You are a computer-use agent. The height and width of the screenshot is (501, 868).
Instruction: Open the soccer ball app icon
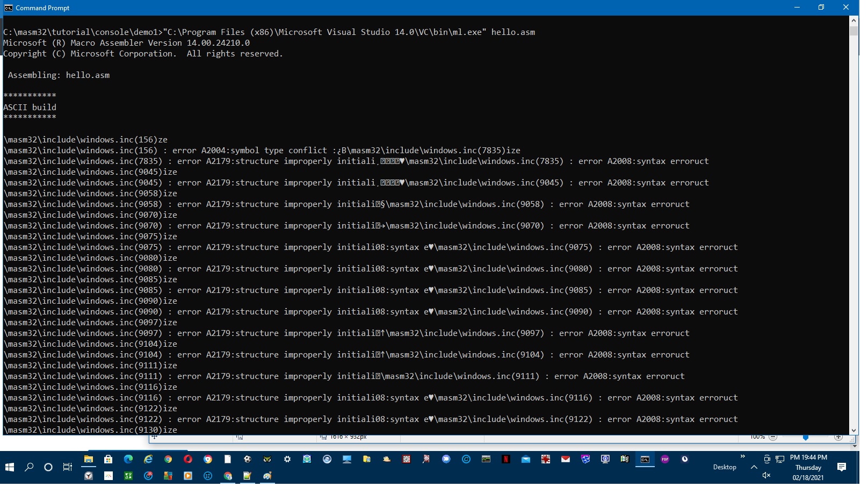click(248, 459)
